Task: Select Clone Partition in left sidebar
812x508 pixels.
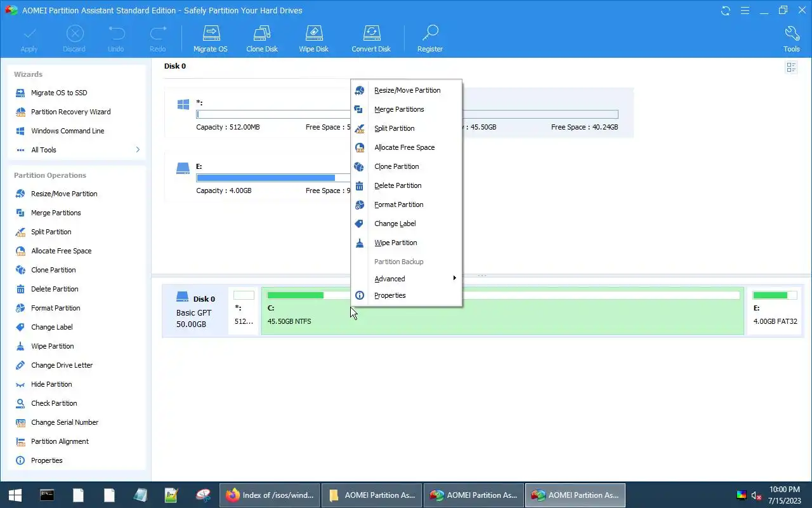Action: point(53,270)
